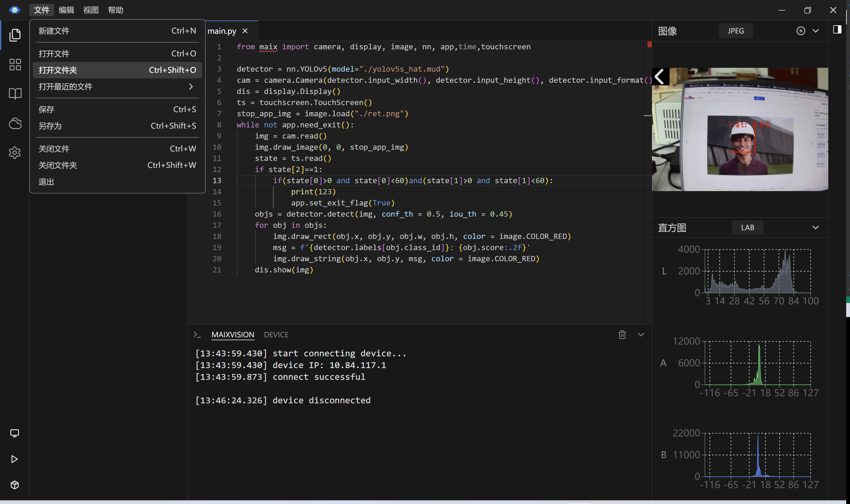Open the 视图 menu
850x504 pixels.
click(x=91, y=10)
